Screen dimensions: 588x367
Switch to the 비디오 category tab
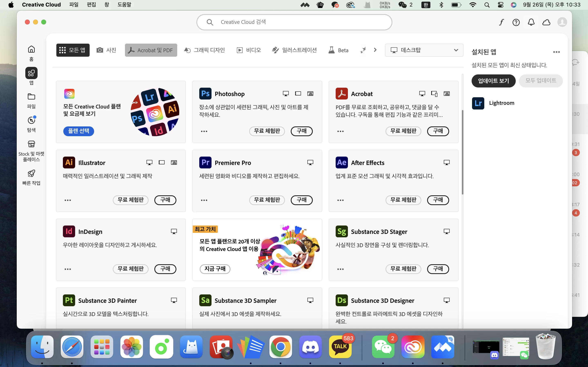coord(249,50)
